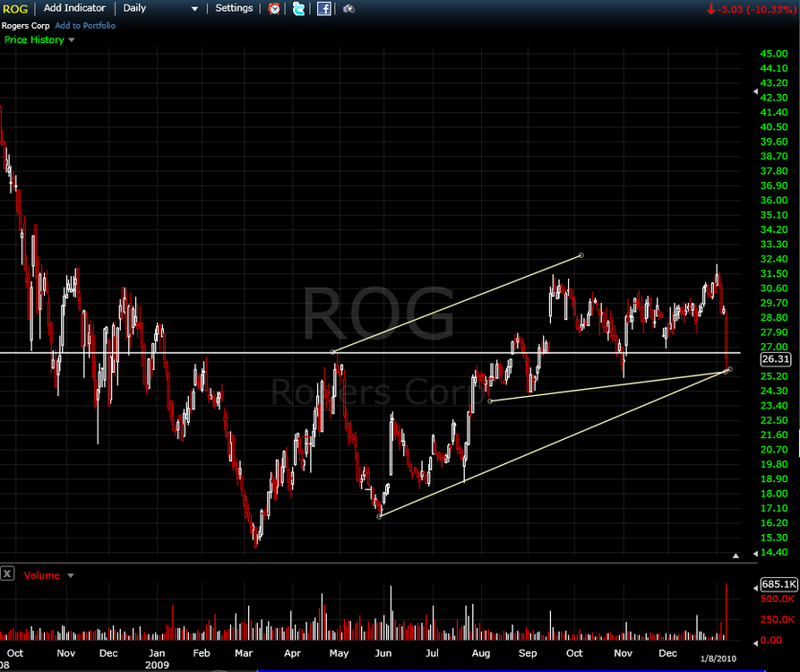Click the 1/8/2010 date label
The height and width of the screenshot is (672, 800).
tap(718, 659)
